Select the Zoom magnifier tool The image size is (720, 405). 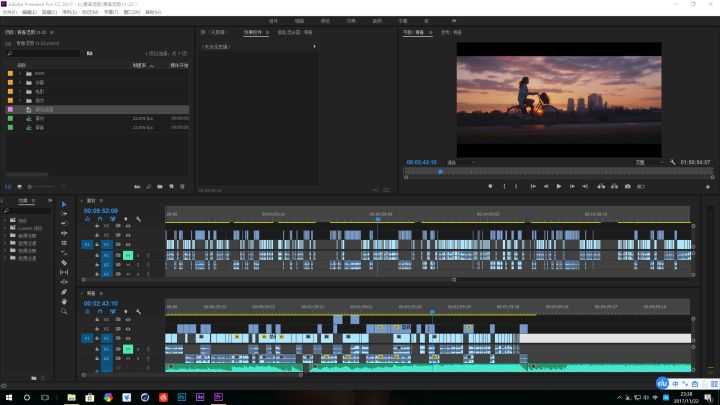[x=64, y=311]
